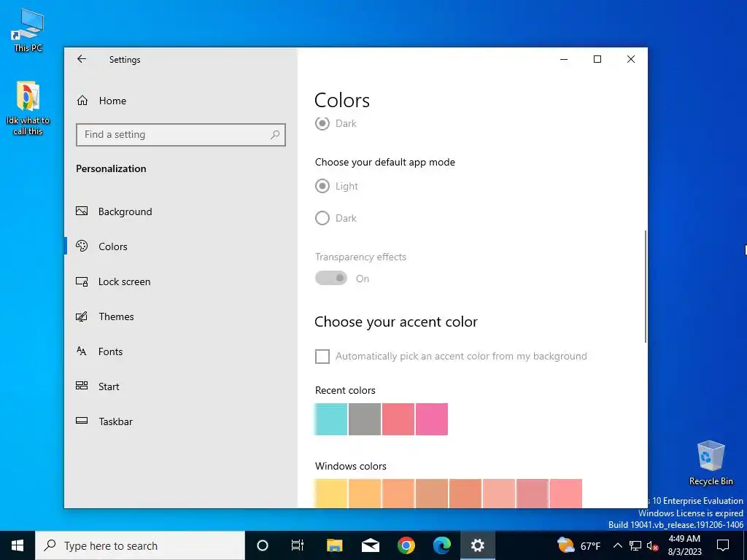Open the Recycle Bin desktop icon
Viewport: 747px width, 560px height.
711,463
